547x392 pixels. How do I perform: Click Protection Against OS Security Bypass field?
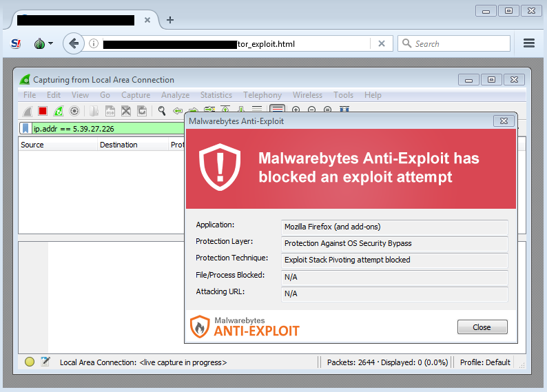pos(394,243)
